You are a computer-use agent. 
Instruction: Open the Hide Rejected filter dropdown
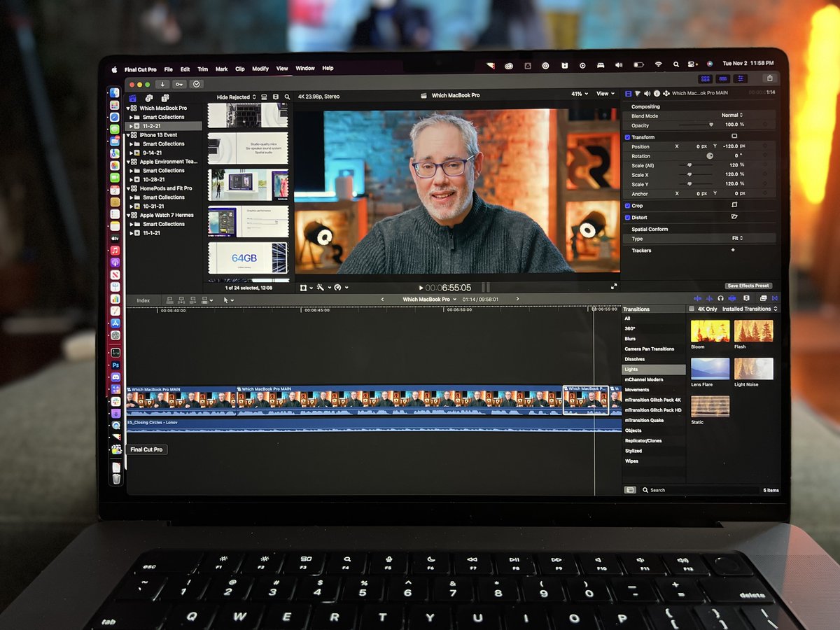[236, 97]
